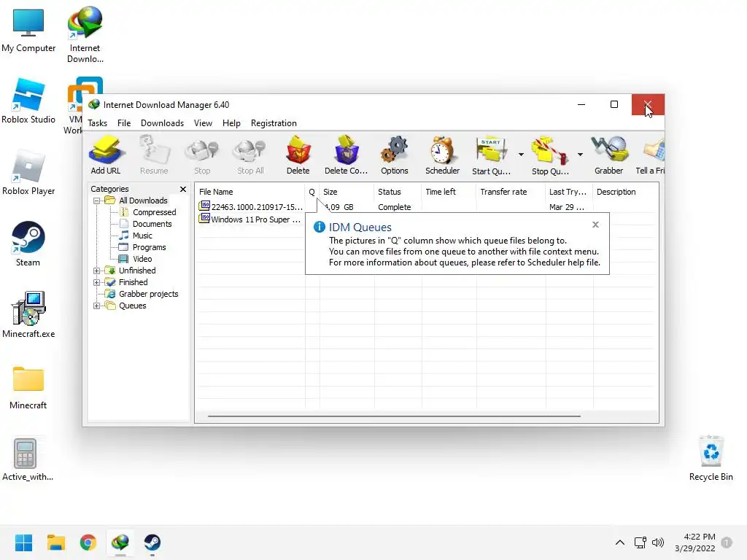Image resolution: width=747 pixels, height=560 pixels.
Task: Click the Q column header
Action: click(x=312, y=192)
